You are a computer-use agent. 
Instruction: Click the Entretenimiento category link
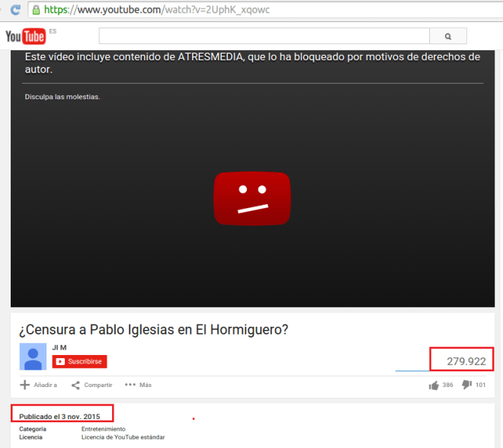point(103,429)
